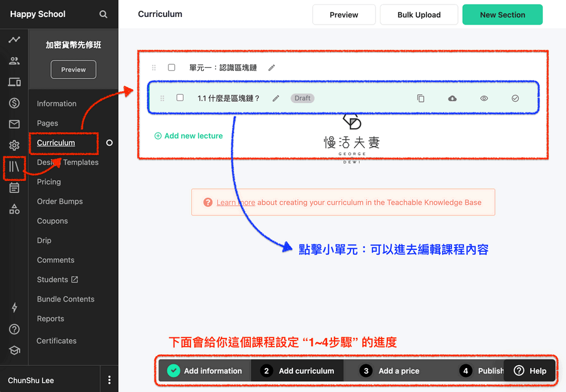Check the 1.1 什麼是區塊鏈 lecture checkbox

coord(180,98)
